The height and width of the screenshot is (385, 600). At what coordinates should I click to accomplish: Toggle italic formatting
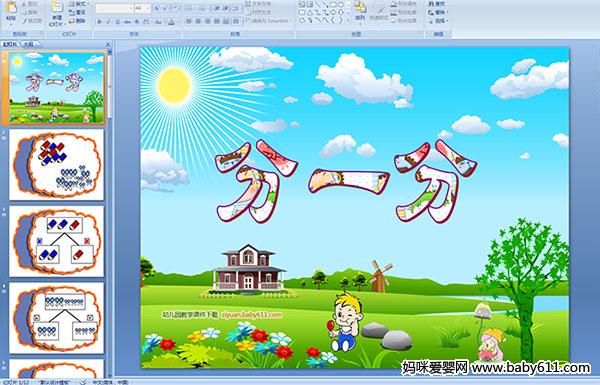point(108,22)
